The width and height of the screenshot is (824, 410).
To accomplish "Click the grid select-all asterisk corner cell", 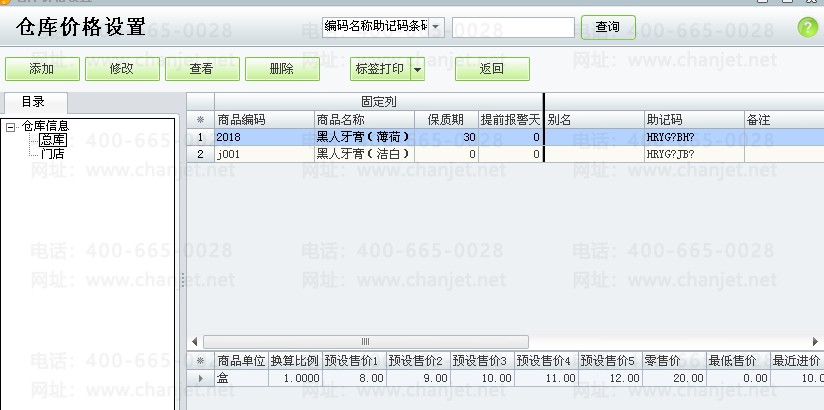I will (200, 120).
